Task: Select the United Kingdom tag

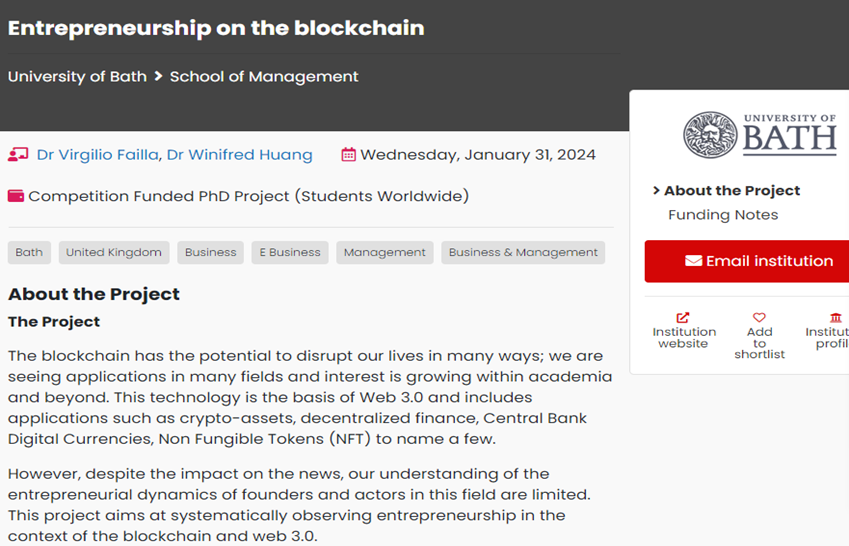Action: point(114,253)
